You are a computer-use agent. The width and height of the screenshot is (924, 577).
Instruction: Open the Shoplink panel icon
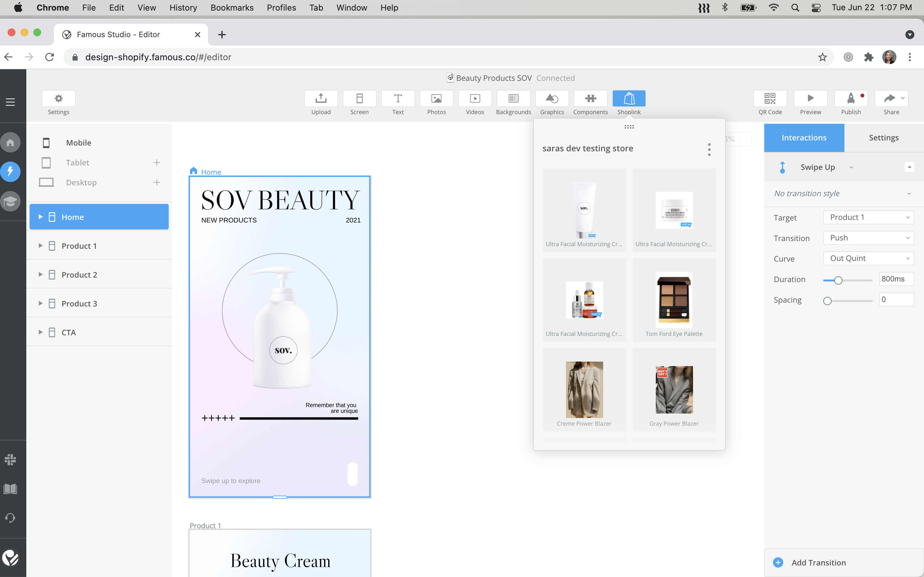pyautogui.click(x=629, y=99)
